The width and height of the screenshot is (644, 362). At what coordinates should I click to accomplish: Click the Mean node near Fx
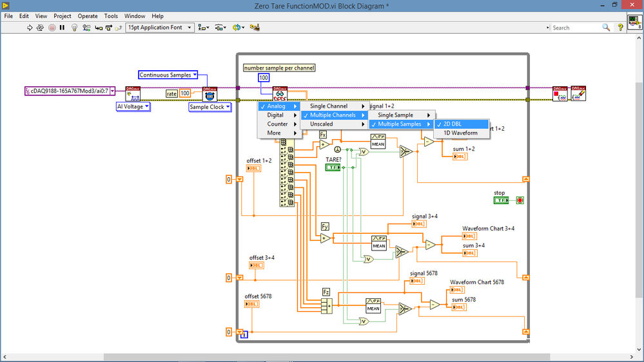coord(378,141)
